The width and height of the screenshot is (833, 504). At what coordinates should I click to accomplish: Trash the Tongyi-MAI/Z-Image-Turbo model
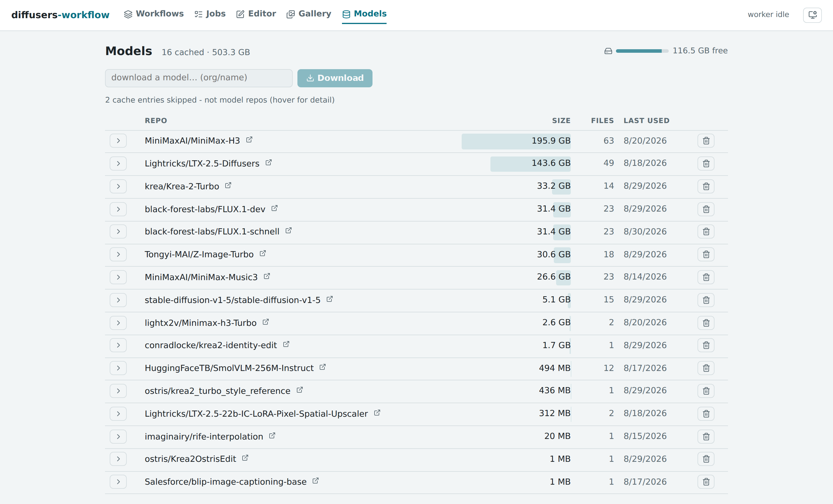706,254
